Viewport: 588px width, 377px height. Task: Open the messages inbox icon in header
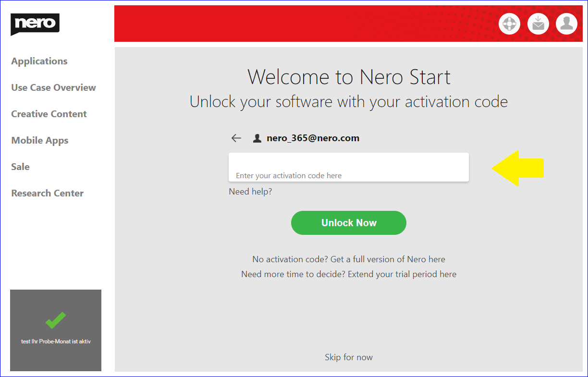point(538,24)
